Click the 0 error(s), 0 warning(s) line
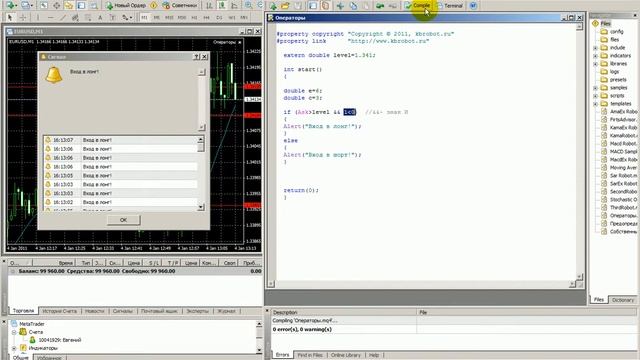Screen dimensions: 640x360 point(302,329)
